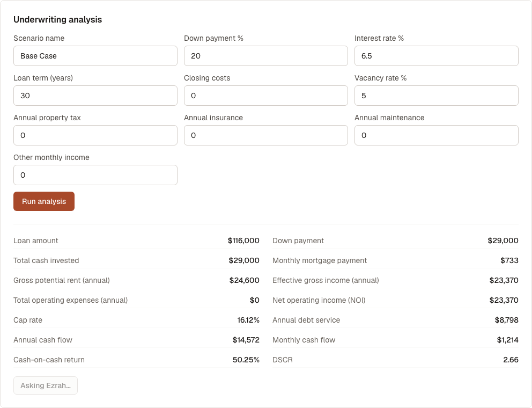Edit the Vacancy rate % field
This screenshot has width=532, height=408.
(437, 96)
